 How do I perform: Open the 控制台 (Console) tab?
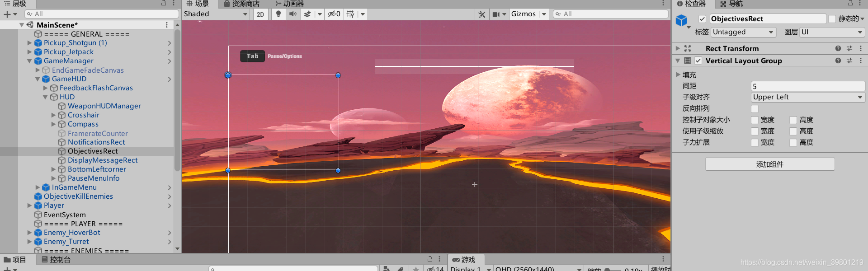56,260
